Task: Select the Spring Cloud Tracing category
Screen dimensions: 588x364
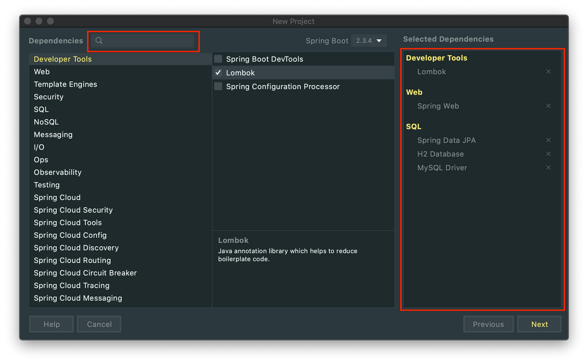Action: point(120,286)
